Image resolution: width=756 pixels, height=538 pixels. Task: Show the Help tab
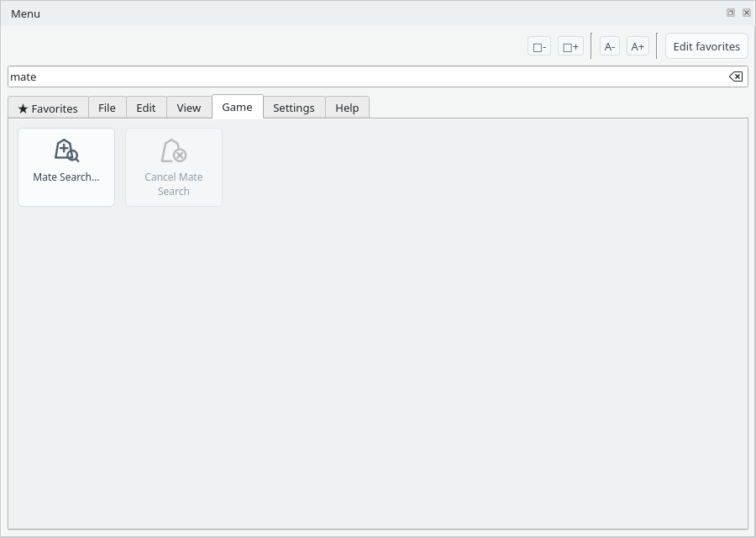click(x=347, y=108)
